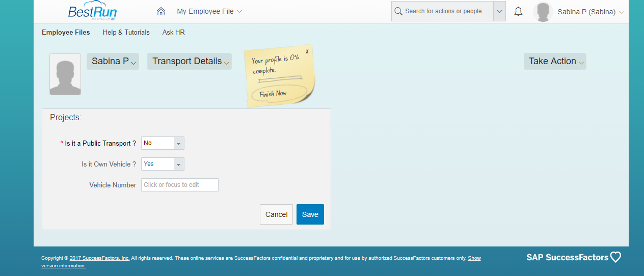This screenshot has height=276, width=644.
Task: Click the SAP SuccessFactors heart logo
Action: coord(574,257)
